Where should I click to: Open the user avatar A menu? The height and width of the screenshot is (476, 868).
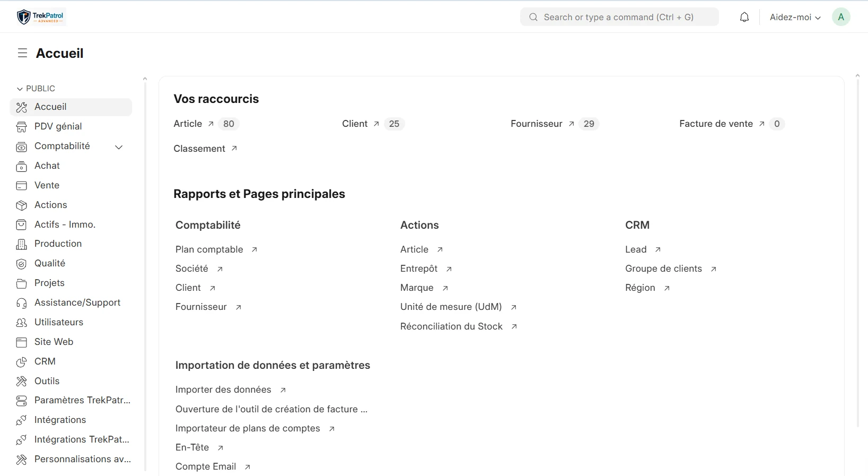tap(841, 17)
